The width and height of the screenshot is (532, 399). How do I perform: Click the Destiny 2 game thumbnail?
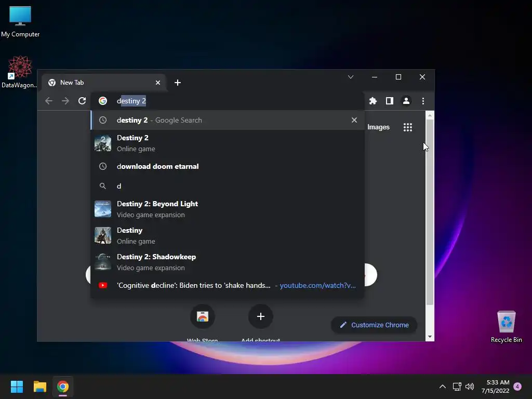pos(103,143)
